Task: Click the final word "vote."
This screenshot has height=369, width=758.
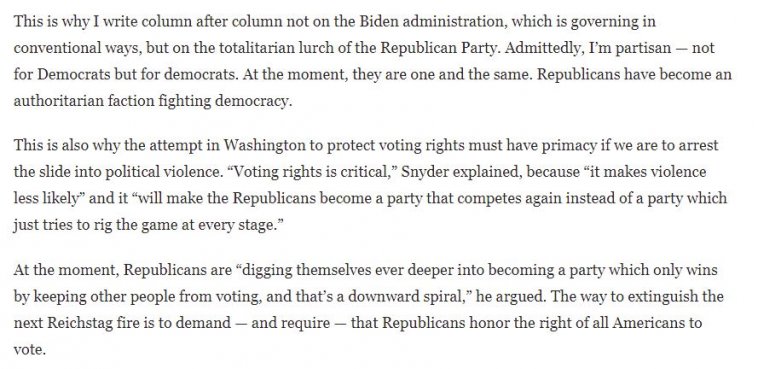Action: [x=29, y=350]
